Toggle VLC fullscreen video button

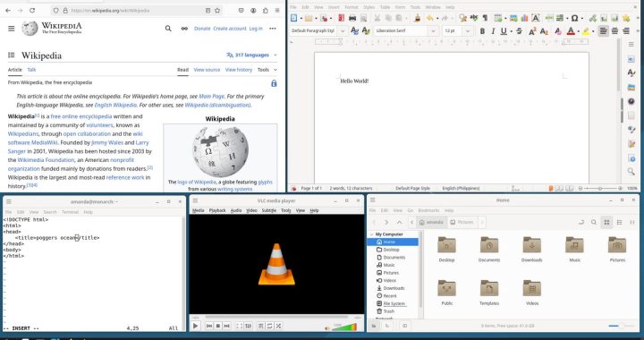(x=239, y=326)
